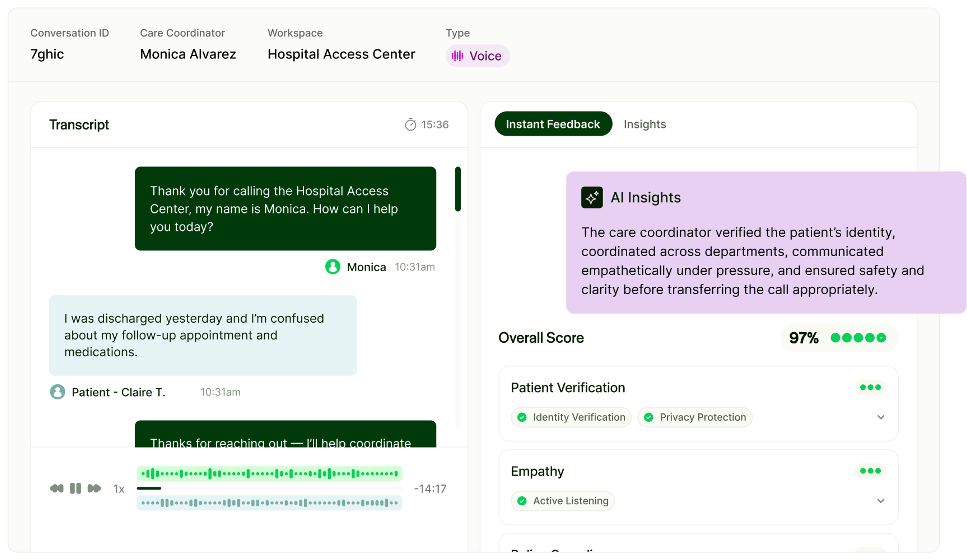Click the Privacy Protection check chip

pos(695,417)
